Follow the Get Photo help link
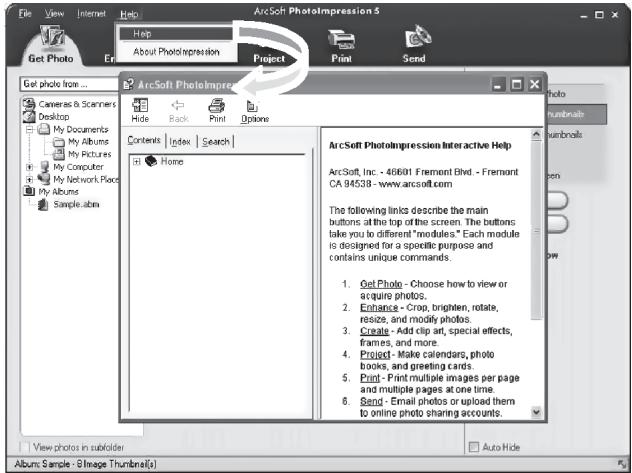 pyautogui.click(x=381, y=284)
